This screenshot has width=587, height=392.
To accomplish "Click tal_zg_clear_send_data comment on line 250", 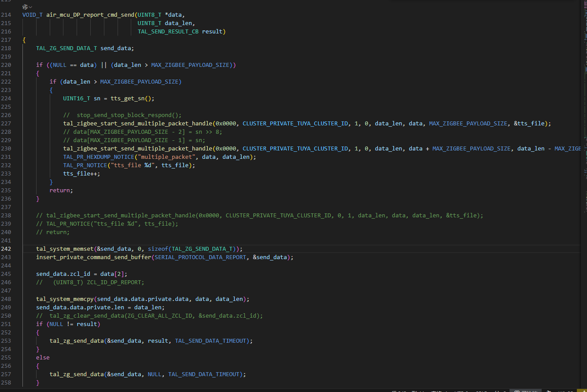I will coord(149,316).
